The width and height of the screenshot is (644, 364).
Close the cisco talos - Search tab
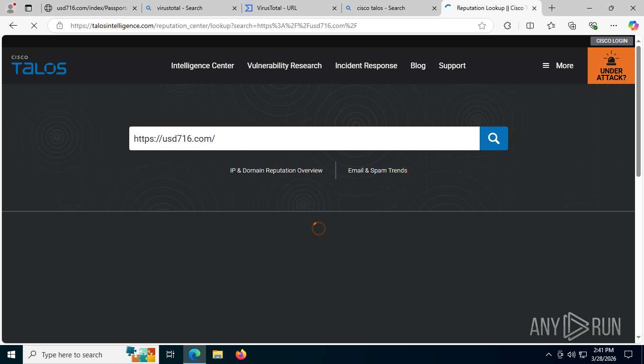(434, 8)
